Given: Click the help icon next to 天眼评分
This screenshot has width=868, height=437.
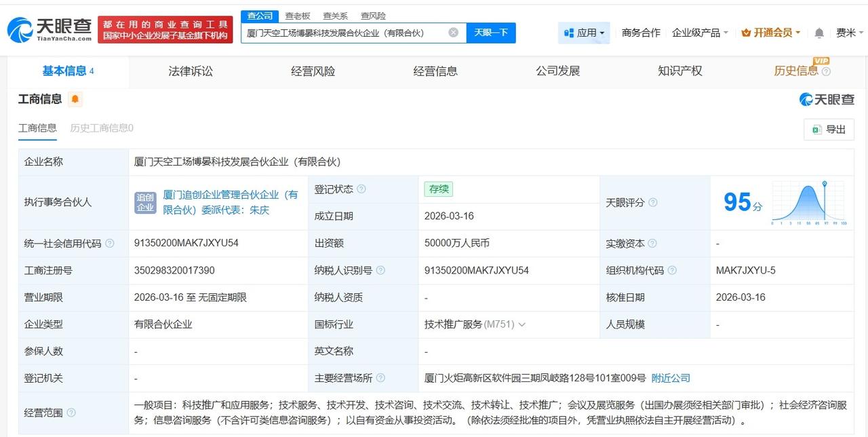Looking at the screenshot, I should (x=652, y=202).
